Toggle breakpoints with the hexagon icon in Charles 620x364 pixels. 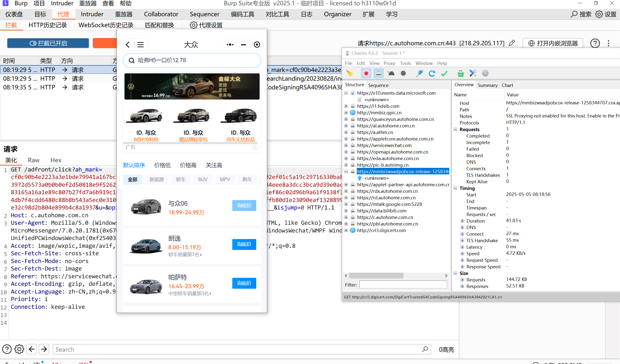(x=403, y=73)
